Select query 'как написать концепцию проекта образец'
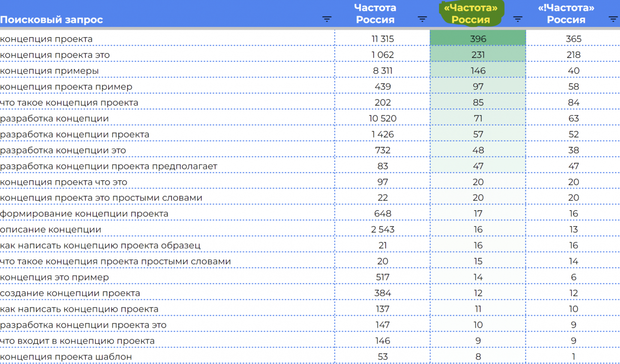This screenshot has height=364, width=620. coord(100,246)
